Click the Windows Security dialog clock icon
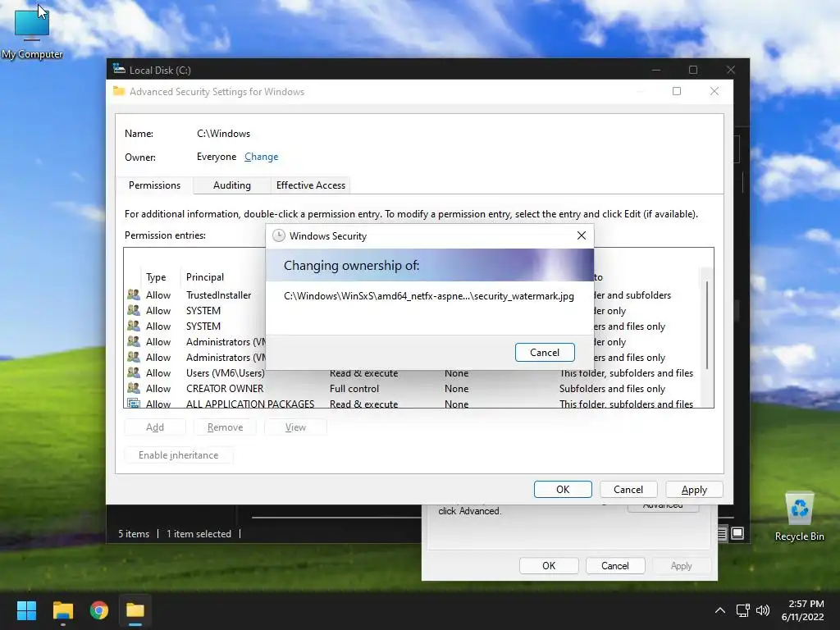Screen dimensions: 840x630 pos(279,235)
